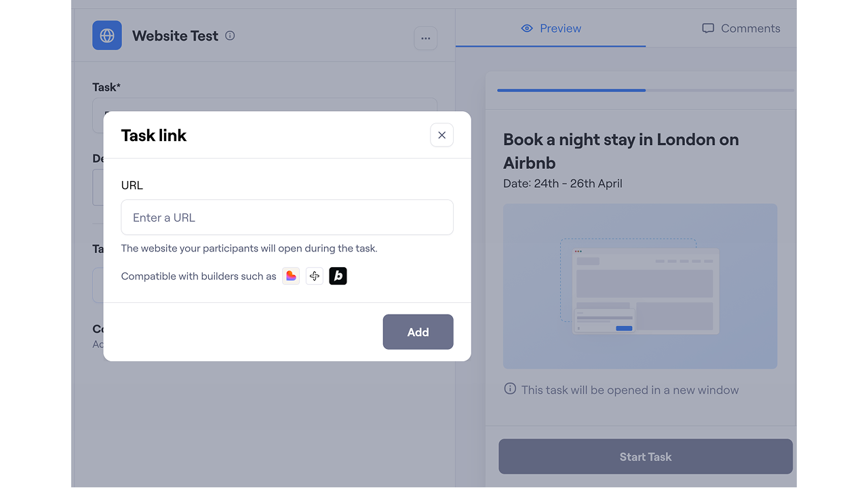
Task: Click the black Bolt builder icon
Action: coord(338,276)
